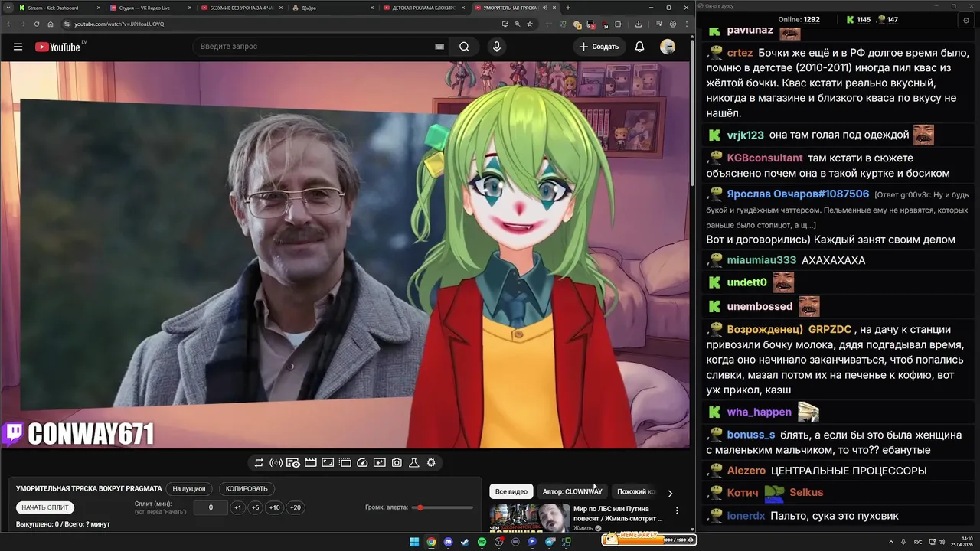Click the Online: 1292 counter
This screenshot has height=551, width=980.
[x=799, y=20]
